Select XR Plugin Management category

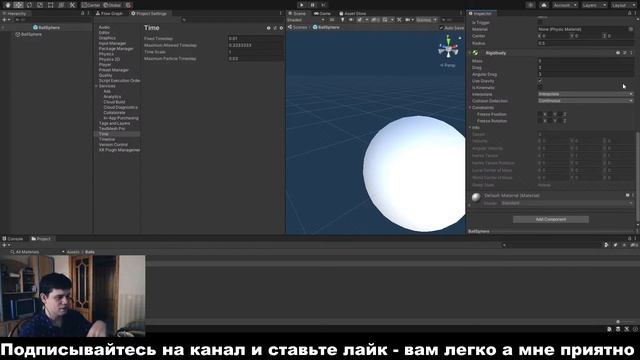[x=119, y=150]
